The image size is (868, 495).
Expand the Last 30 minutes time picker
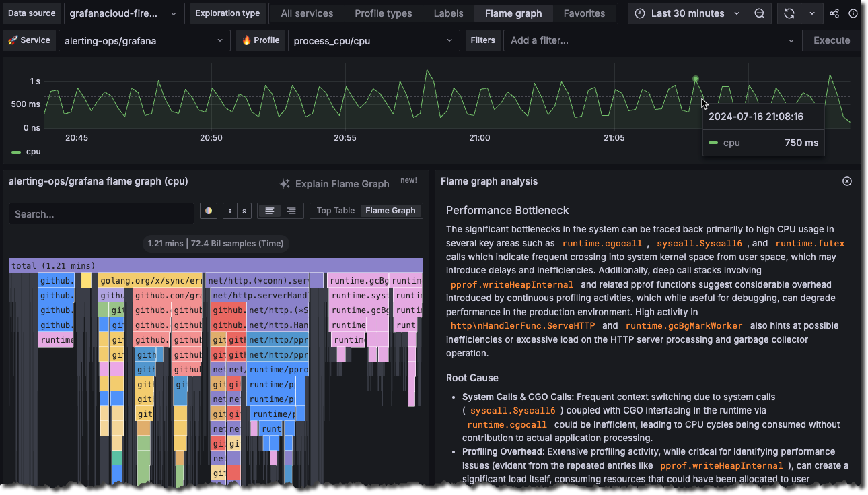686,13
